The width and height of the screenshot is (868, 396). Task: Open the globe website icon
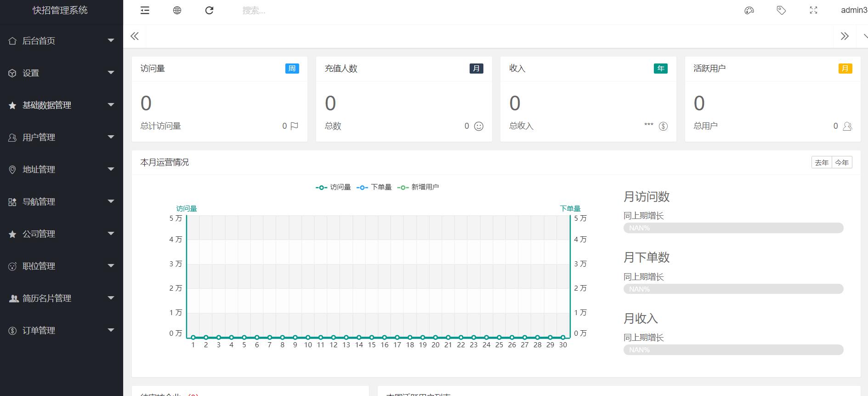point(177,10)
